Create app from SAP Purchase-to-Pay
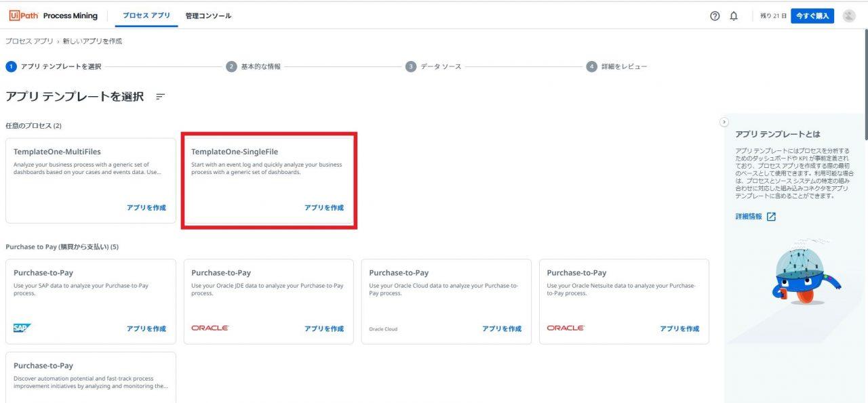This screenshot has height=403, width=868. point(146,328)
